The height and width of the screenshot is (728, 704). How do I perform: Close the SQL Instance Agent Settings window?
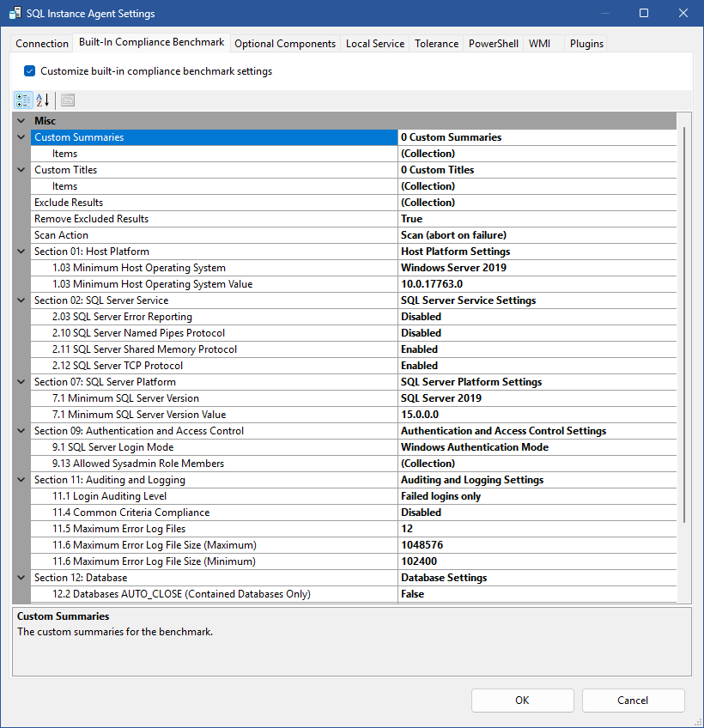point(683,13)
